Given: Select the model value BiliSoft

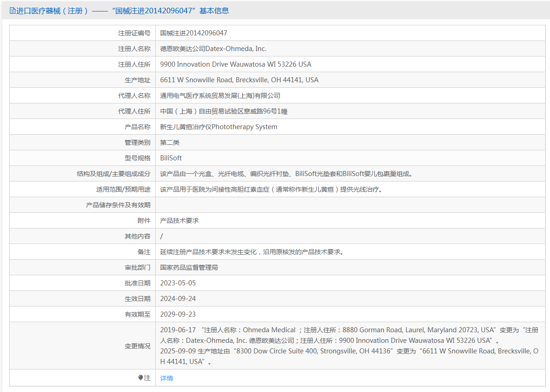Looking at the screenshot, I should [x=171, y=158].
